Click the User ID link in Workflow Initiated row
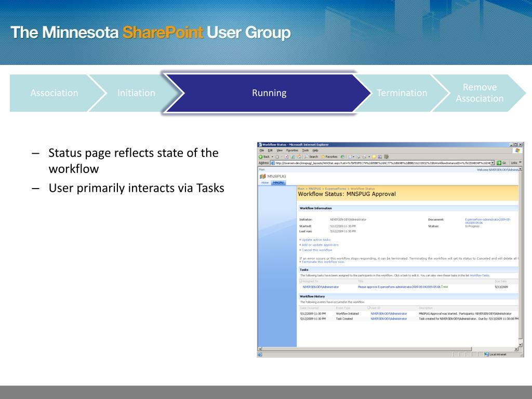 tap(389, 313)
